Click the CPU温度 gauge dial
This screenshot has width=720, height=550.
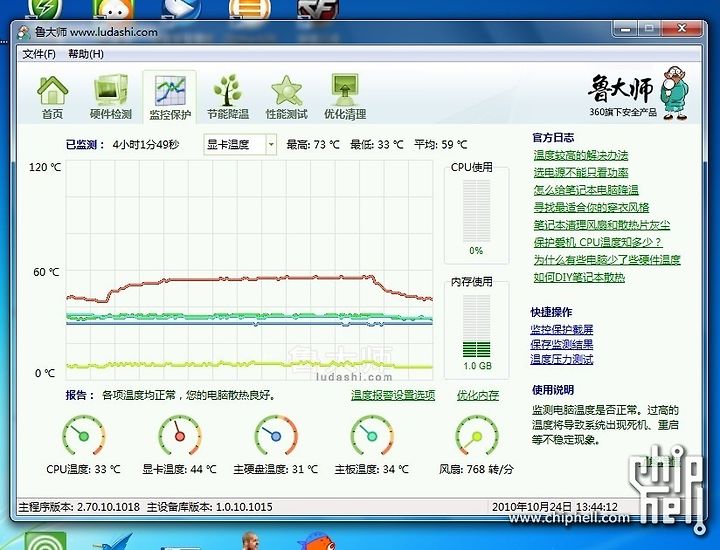point(84,436)
